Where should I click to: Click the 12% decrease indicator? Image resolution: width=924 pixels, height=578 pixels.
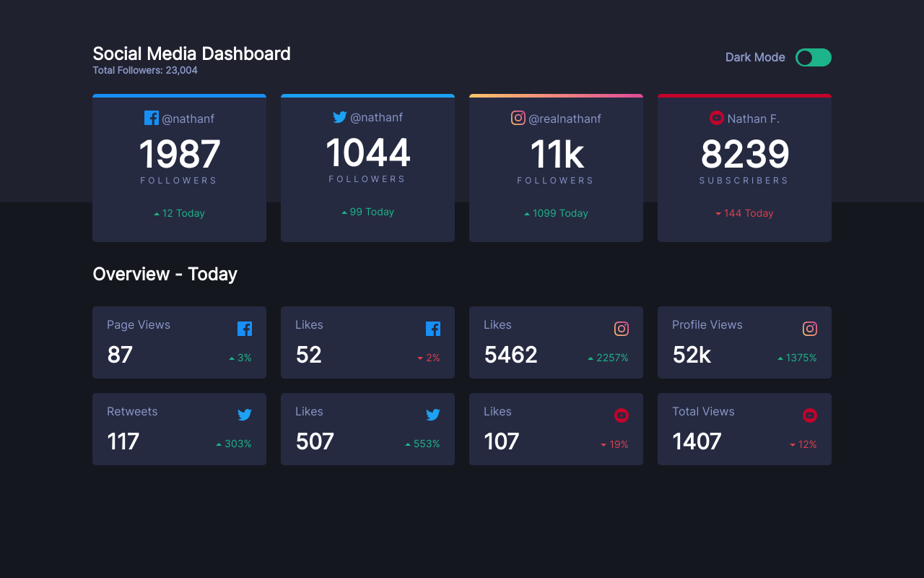tap(803, 444)
